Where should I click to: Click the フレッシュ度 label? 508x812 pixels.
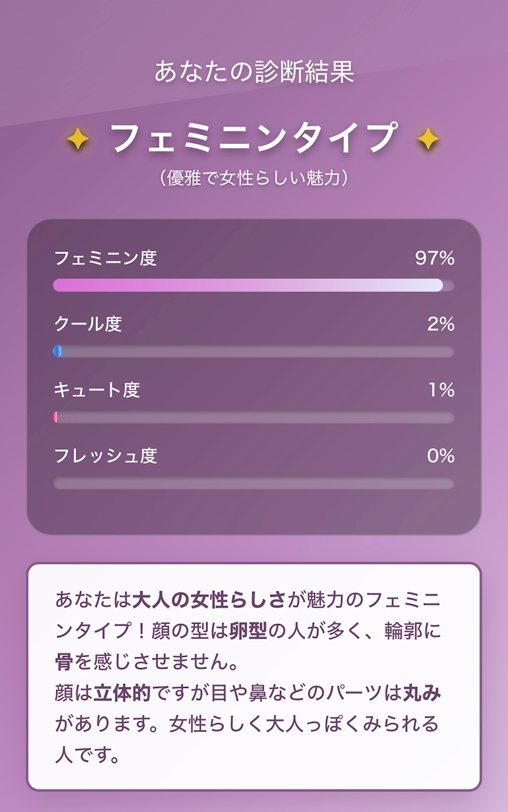pos(105,455)
